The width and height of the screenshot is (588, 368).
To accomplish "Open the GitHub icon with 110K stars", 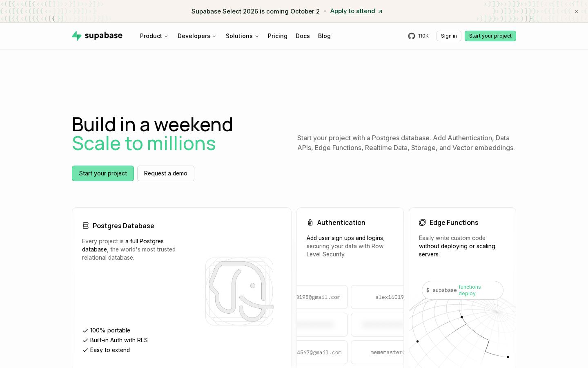I will (x=412, y=36).
